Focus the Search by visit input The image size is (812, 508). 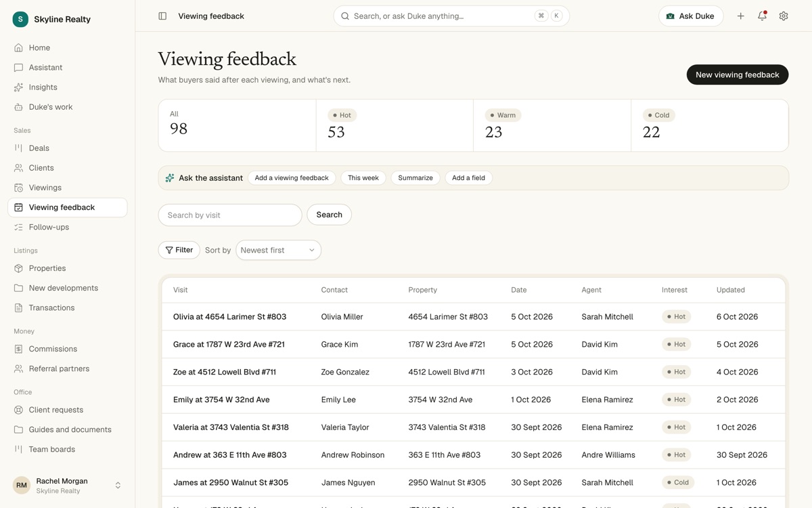click(x=230, y=215)
